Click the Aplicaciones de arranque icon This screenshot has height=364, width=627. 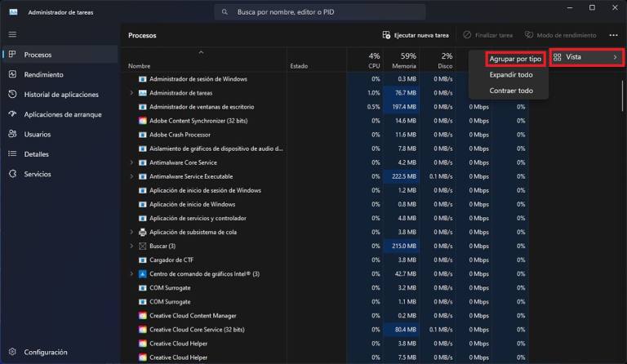[12, 114]
